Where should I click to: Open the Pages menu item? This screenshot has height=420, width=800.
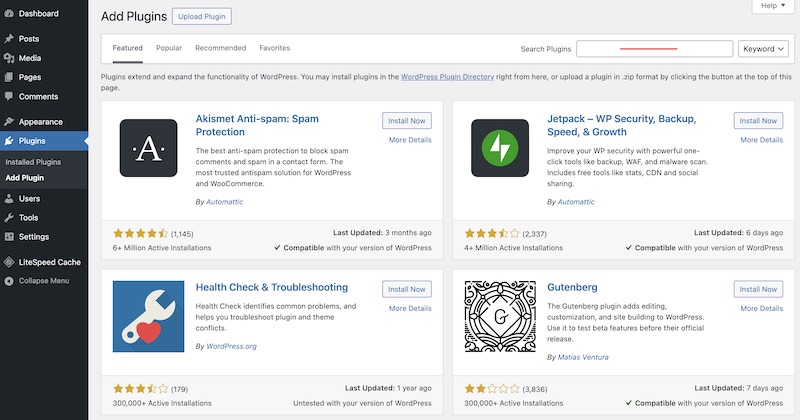[44, 77]
